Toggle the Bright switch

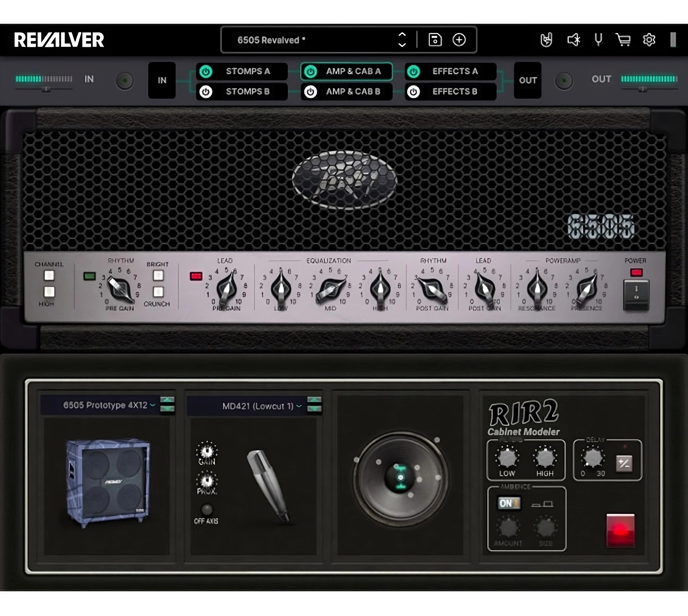pyautogui.click(x=158, y=275)
